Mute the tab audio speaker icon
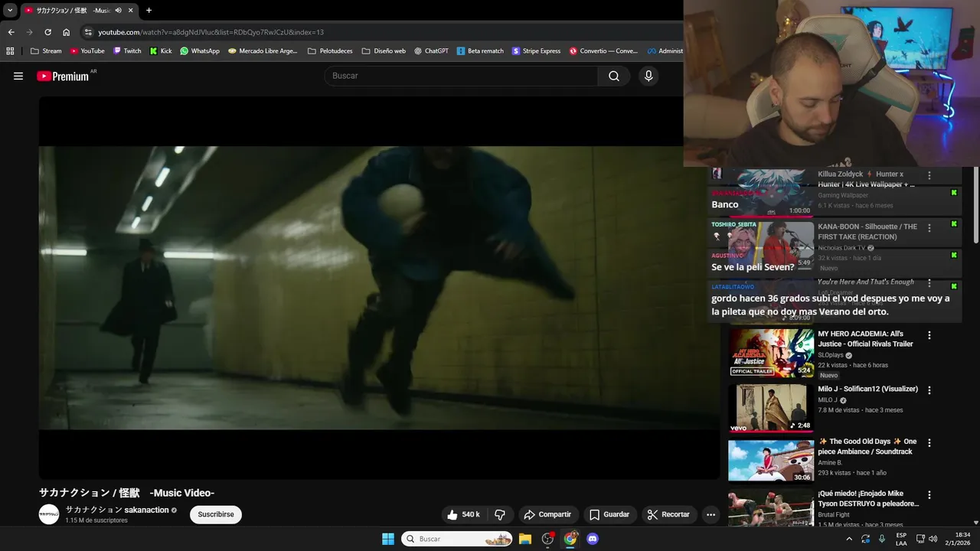The image size is (980, 551). click(119, 10)
